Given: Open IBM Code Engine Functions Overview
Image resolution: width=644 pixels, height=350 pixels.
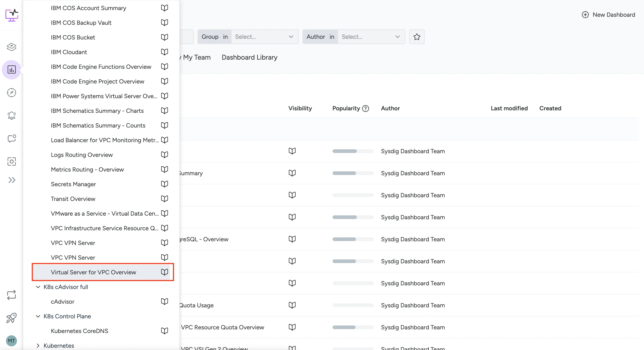Looking at the screenshot, I should coord(101,67).
